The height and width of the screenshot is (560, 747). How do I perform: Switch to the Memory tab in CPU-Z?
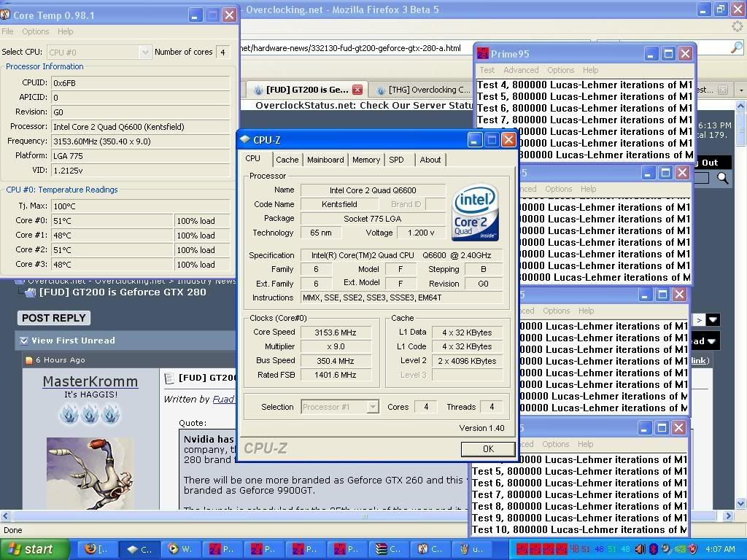pyautogui.click(x=366, y=160)
